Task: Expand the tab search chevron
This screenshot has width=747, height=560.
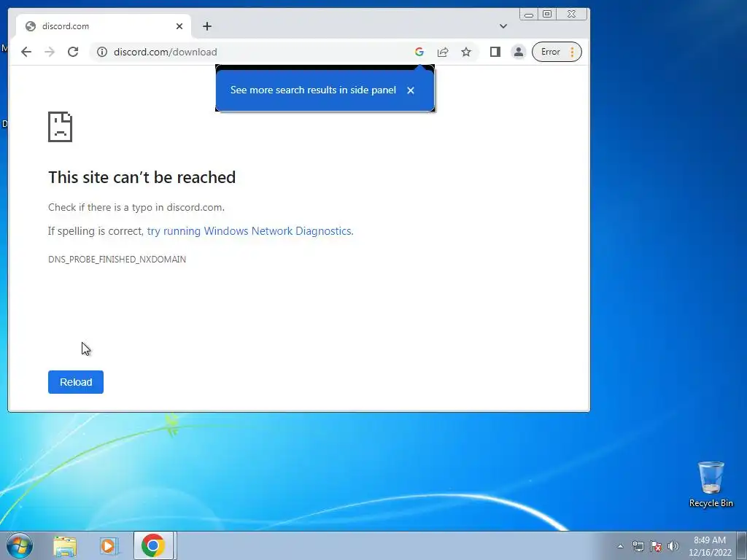Action: [503, 26]
